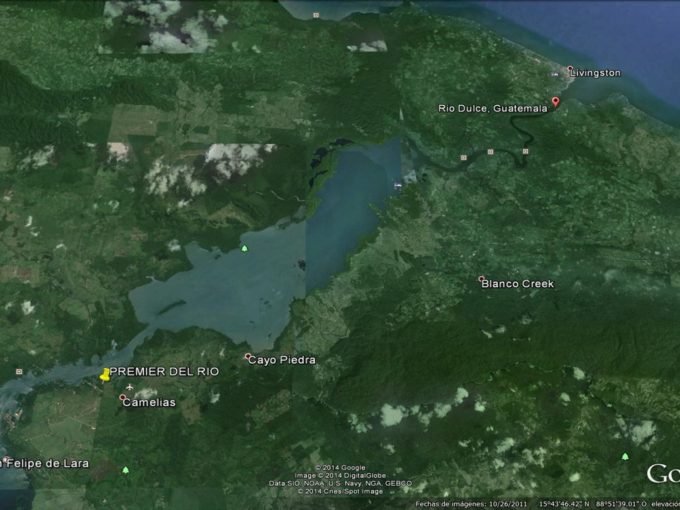Image resolution: width=680 pixels, height=510 pixels.
Task: Click the small dark island in the lake
Action: [x=300, y=265]
